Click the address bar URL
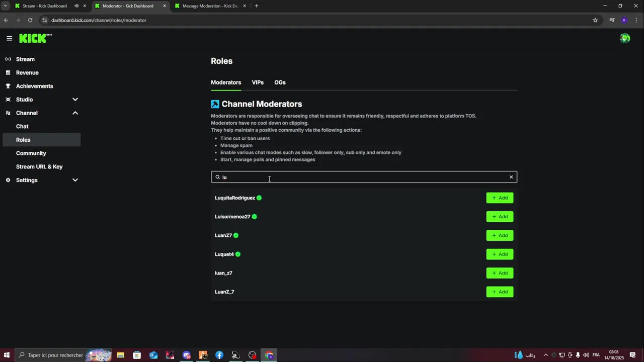The image size is (644, 362). pos(99,20)
